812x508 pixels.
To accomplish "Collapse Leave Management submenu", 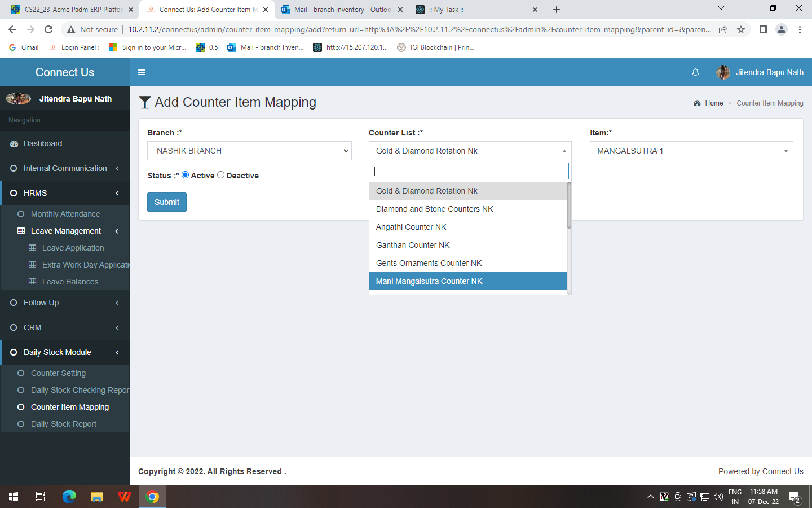I will 65,231.
